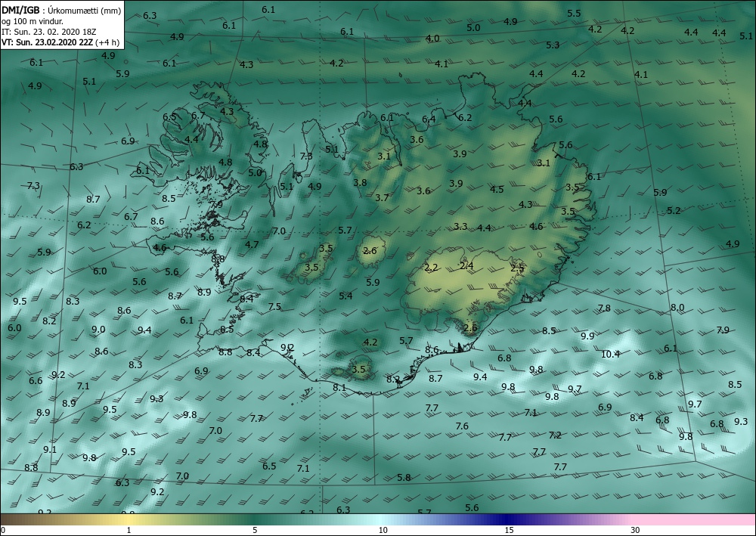Click the 'DMI/IGB : Úrkomumætti (mm)' title text
The width and height of the screenshot is (756, 536).
pos(60,10)
